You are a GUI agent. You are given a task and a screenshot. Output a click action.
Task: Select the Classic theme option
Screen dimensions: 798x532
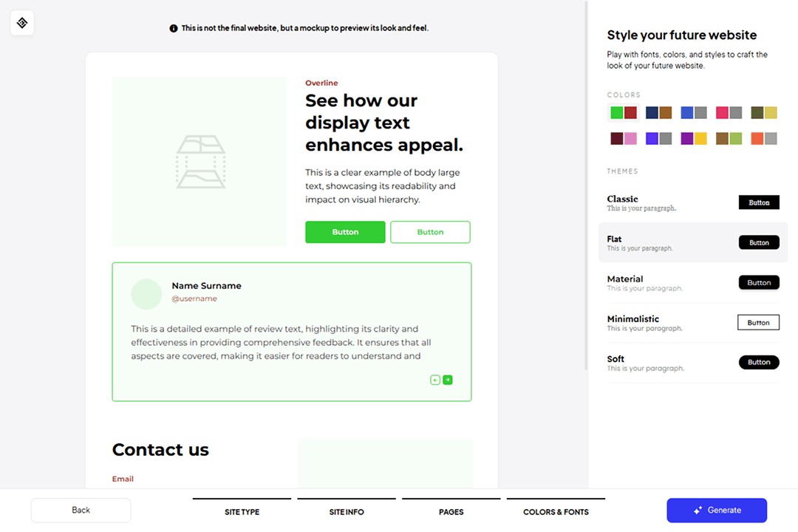tap(692, 202)
